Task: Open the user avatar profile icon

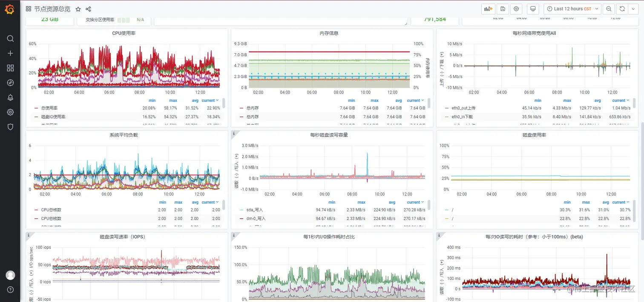Action: pyautogui.click(x=10, y=275)
